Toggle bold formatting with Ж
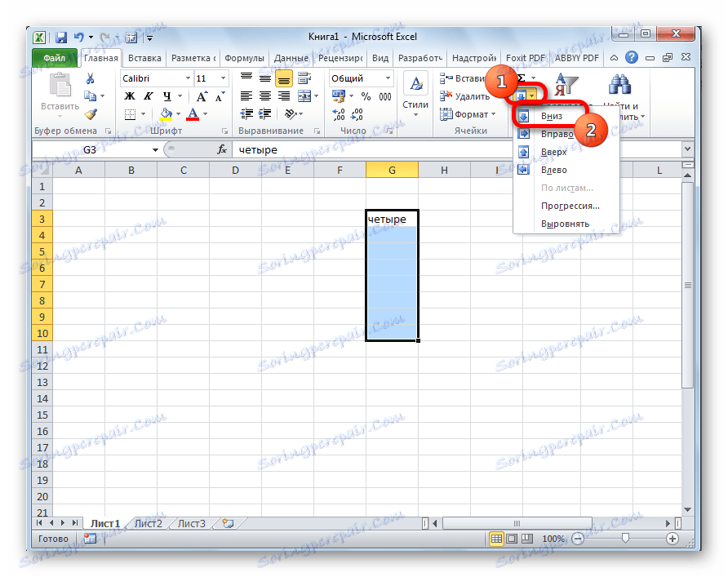 (130, 95)
